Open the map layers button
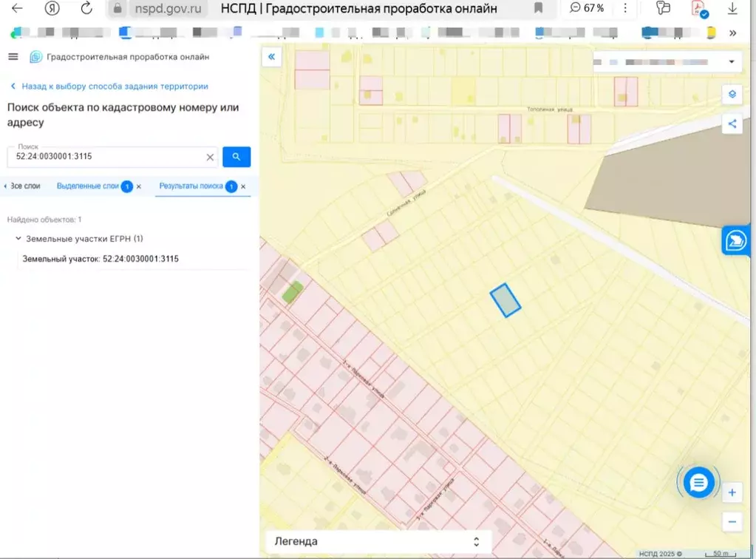 732,94
